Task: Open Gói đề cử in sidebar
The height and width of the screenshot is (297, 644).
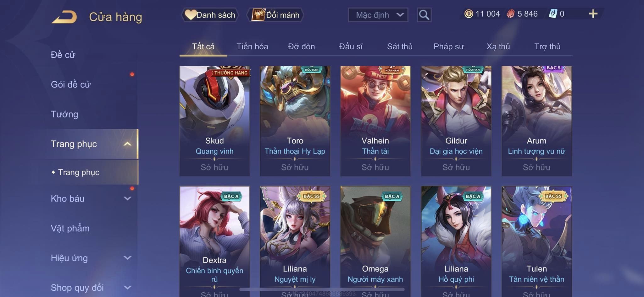Action: [71, 84]
